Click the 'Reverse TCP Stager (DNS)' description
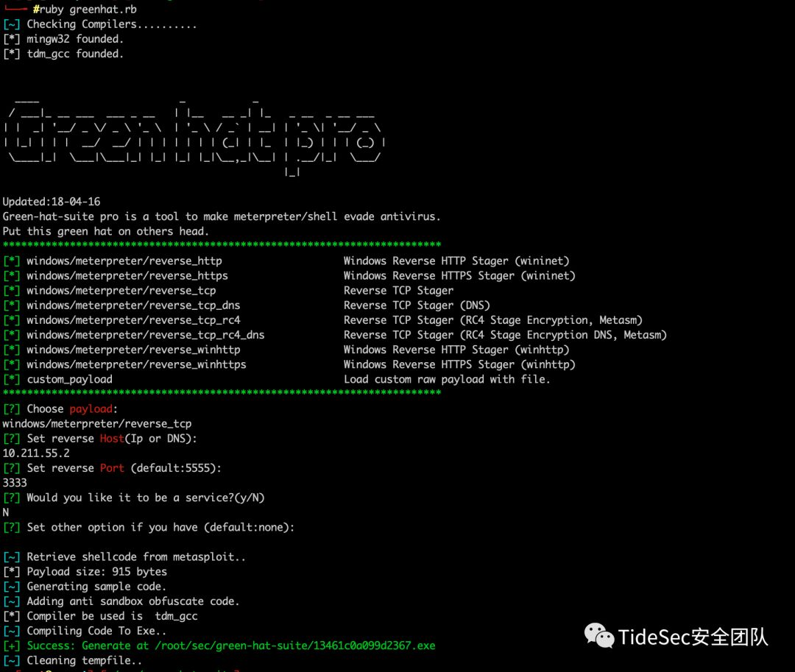 tap(417, 305)
